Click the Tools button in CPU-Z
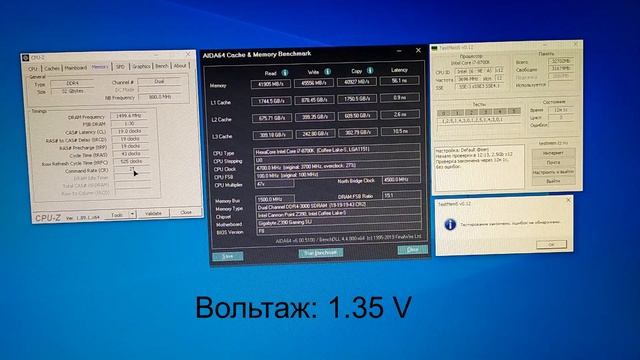Screen dimensions: 640x360 [x=117, y=214]
